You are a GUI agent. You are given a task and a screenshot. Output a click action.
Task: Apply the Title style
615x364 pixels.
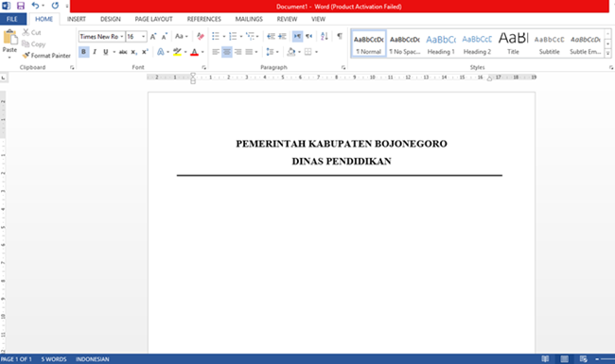513,43
